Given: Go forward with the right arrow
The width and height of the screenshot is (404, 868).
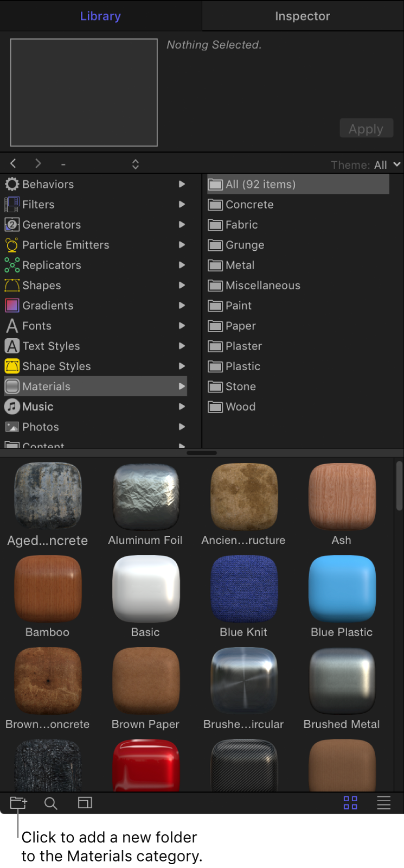Looking at the screenshot, I should tap(38, 163).
